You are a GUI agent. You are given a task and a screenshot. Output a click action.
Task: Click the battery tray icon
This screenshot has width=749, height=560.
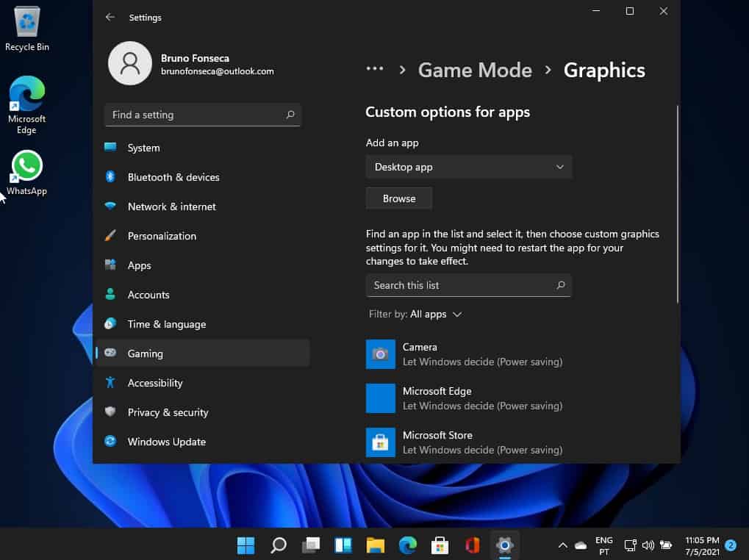(666, 545)
